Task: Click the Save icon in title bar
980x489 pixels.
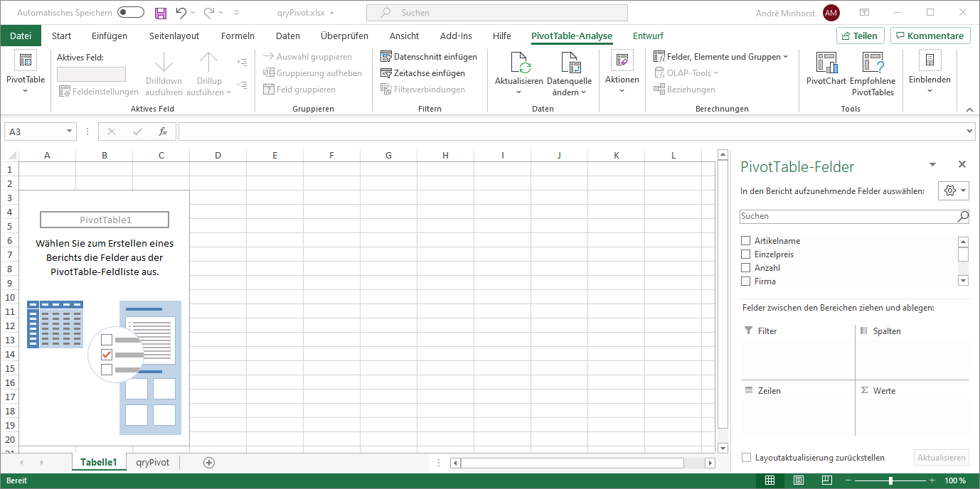Action: pyautogui.click(x=161, y=13)
